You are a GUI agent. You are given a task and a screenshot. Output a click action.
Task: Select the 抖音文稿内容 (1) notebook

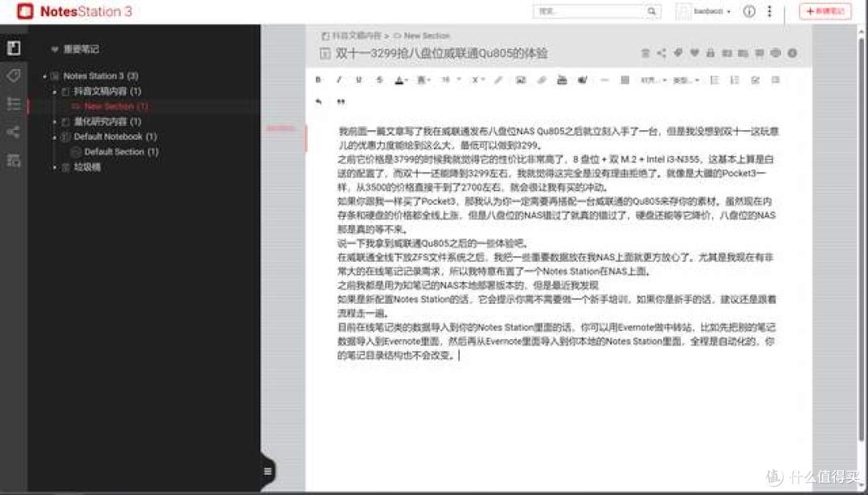point(108,92)
